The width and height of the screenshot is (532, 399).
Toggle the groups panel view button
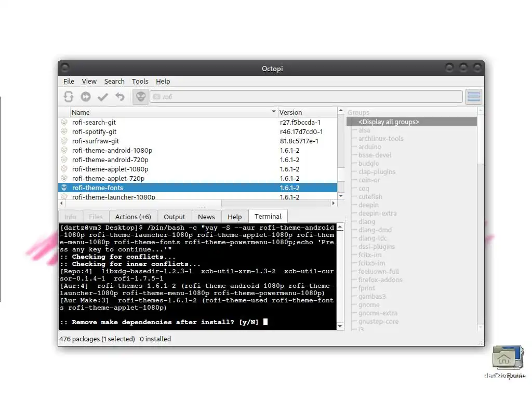point(474,97)
